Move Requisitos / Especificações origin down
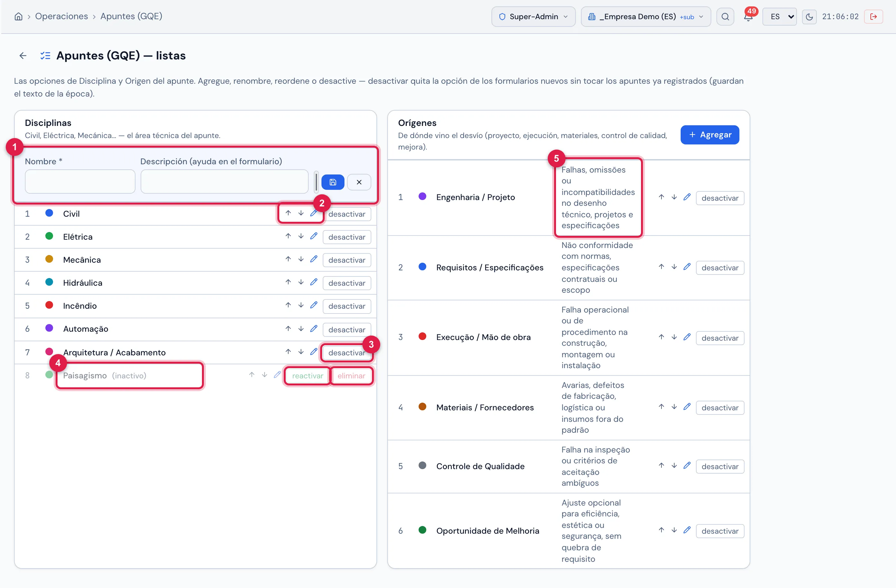Screen dimensions: 896x588 point(674,267)
